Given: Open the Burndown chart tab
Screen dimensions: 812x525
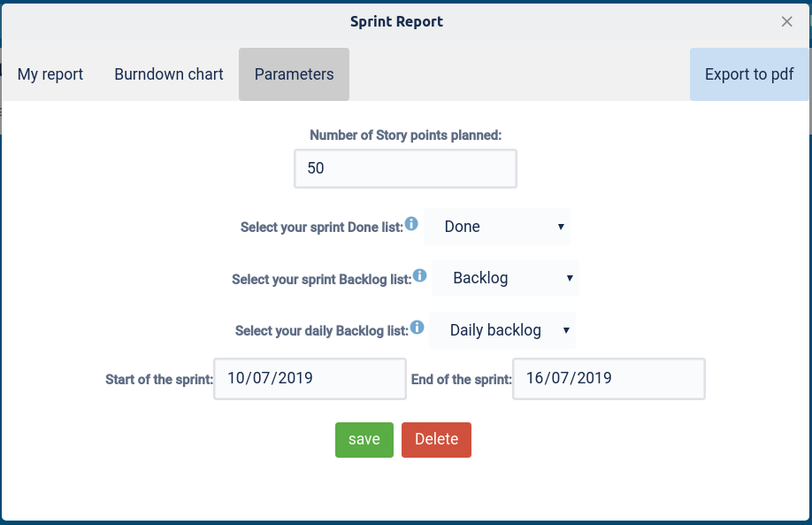Looking at the screenshot, I should point(169,74).
